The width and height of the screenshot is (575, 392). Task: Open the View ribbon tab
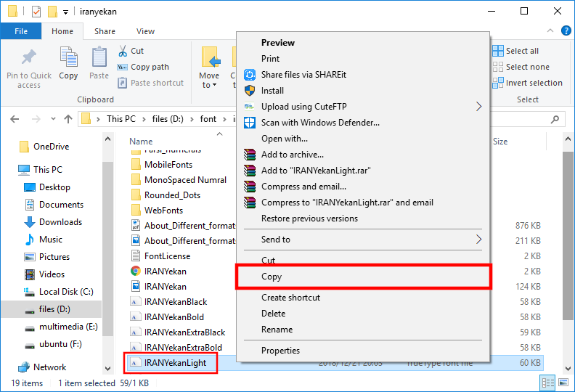click(x=145, y=31)
